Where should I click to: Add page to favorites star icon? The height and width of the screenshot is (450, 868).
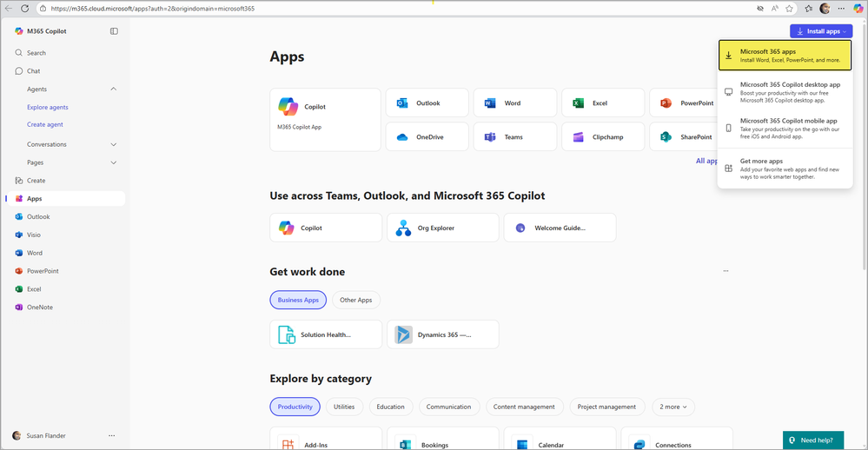coord(790,9)
